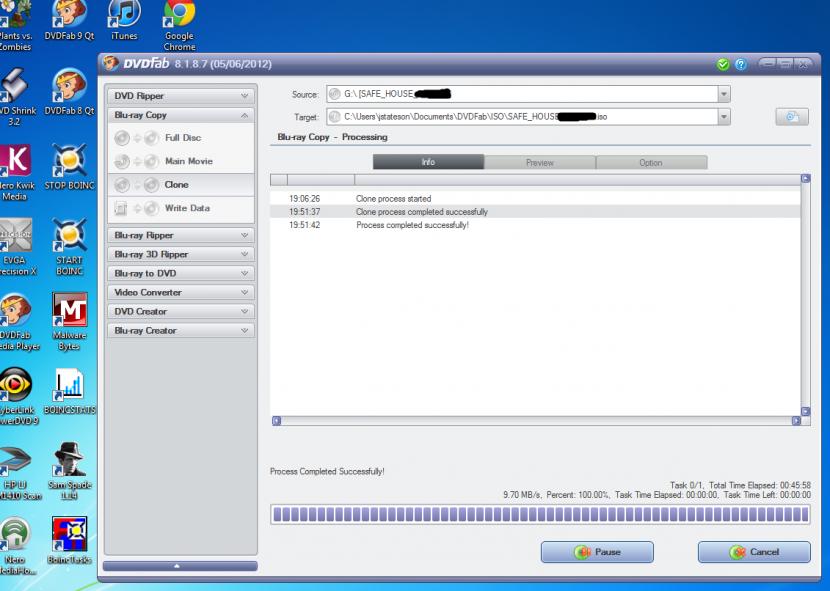
Task: Open the CyberLink PowerDVD 9 desktop icon
Action: click(x=17, y=396)
